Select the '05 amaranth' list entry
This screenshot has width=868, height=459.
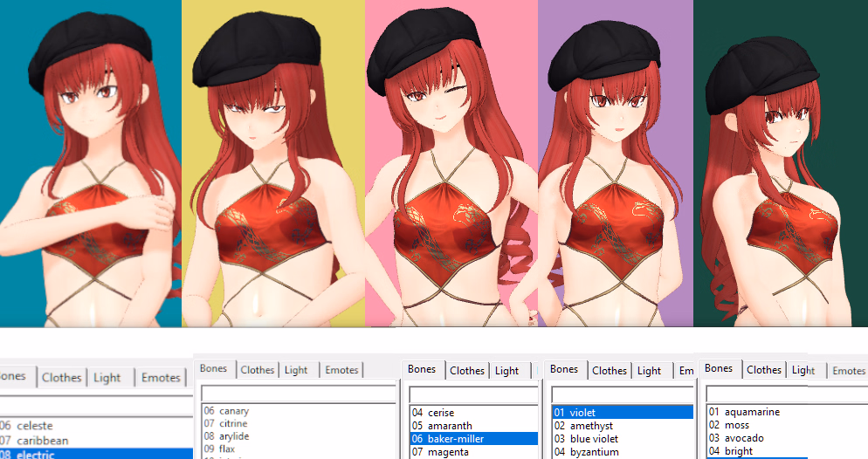pos(474,426)
